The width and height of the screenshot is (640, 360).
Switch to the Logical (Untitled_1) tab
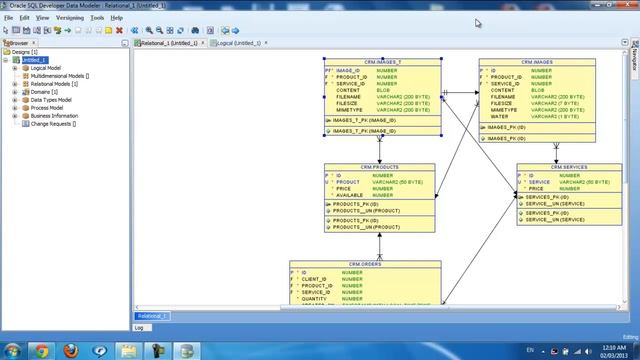tap(239, 43)
